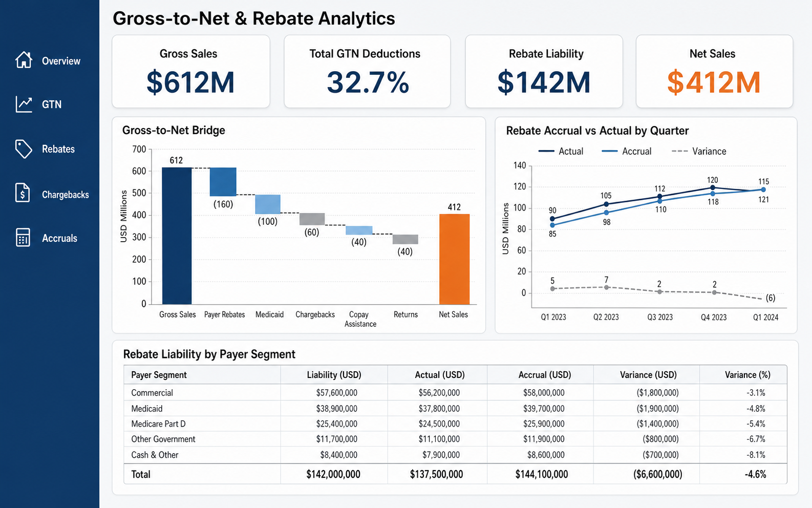The width and height of the screenshot is (812, 508).
Task: Select the Cash & Other row label
Action: tap(155, 455)
